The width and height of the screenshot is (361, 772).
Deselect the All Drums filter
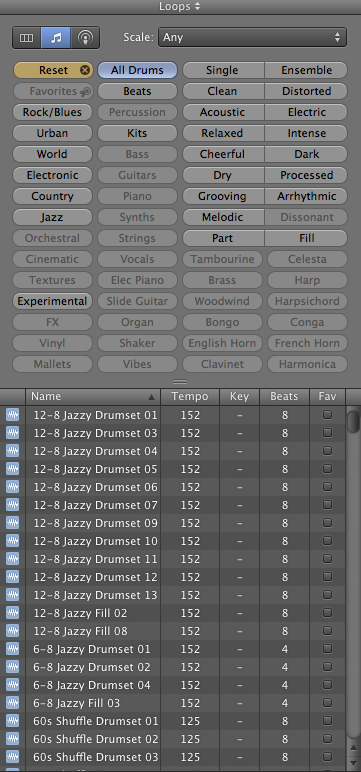(x=137, y=70)
